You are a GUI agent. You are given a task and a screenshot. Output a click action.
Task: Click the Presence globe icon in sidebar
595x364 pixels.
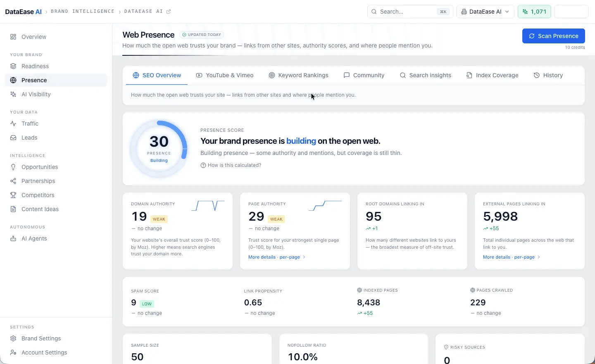pos(13,80)
